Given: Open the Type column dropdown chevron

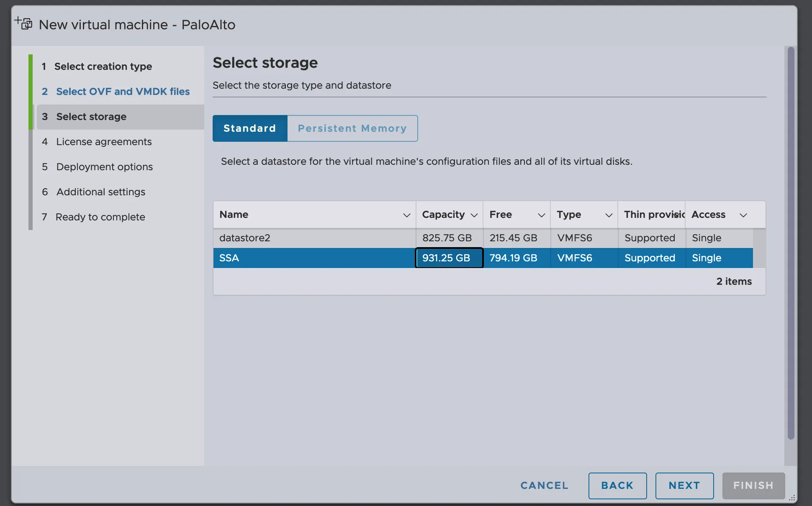Looking at the screenshot, I should tap(609, 215).
